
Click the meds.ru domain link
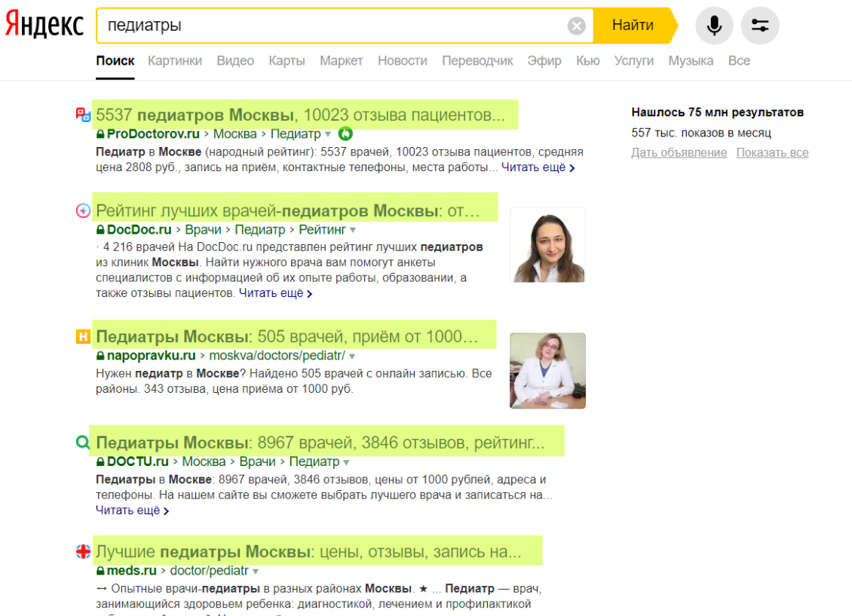pyautogui.click(x=131, y=571)
